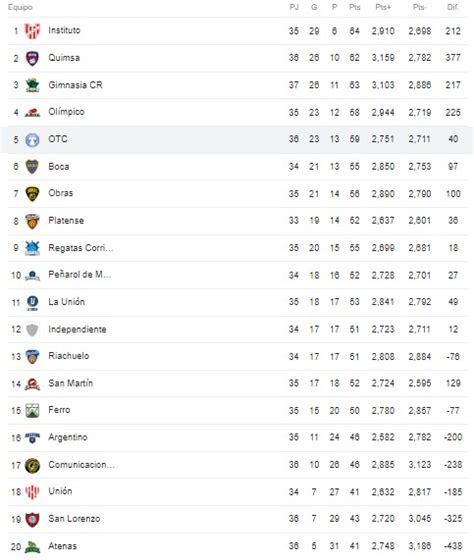
Task: Open the Olímpico team link
Action: 66,112
